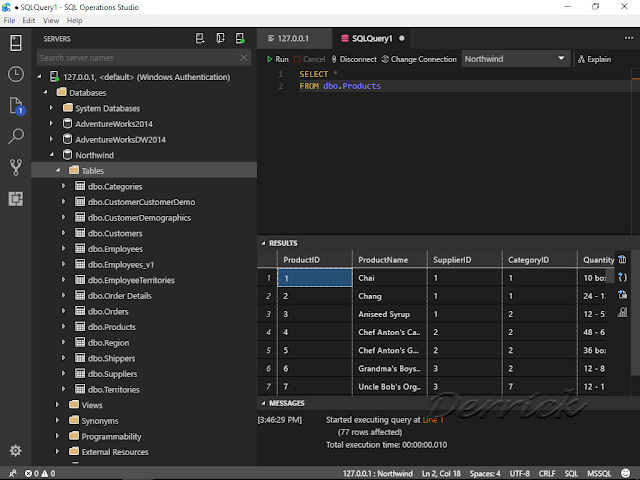640x480 pixels.
Task: Open the Servers view in activity bar
Action: point(16,43)
